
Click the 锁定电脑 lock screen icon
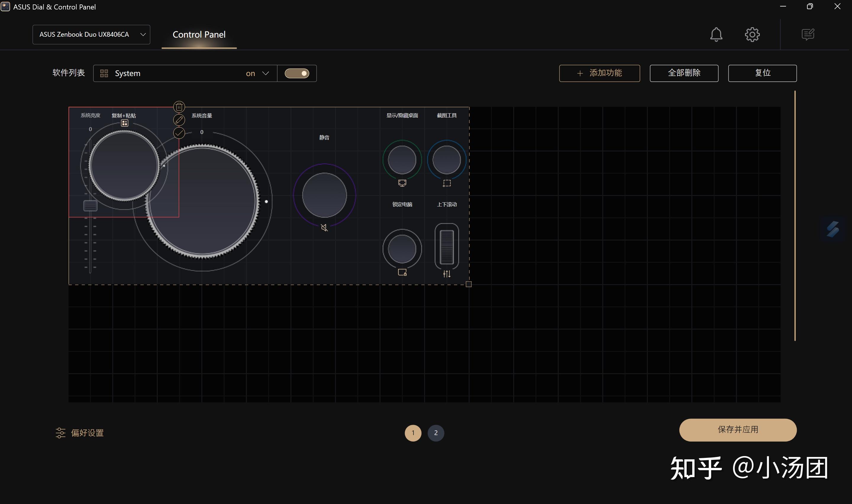coord(402,272)
